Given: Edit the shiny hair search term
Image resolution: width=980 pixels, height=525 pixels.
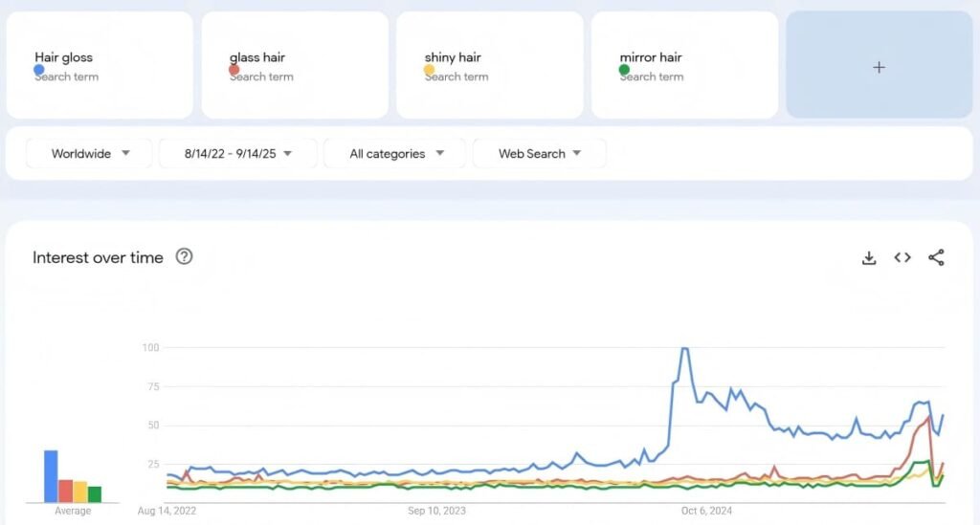Looking at the screenshot, I should pos(453,57).
